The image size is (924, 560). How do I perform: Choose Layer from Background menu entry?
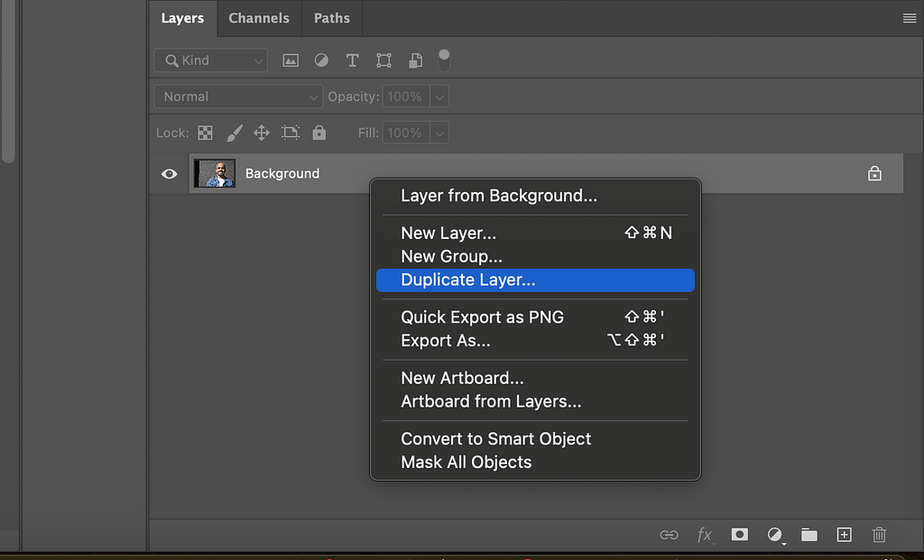tap(499, 196)
